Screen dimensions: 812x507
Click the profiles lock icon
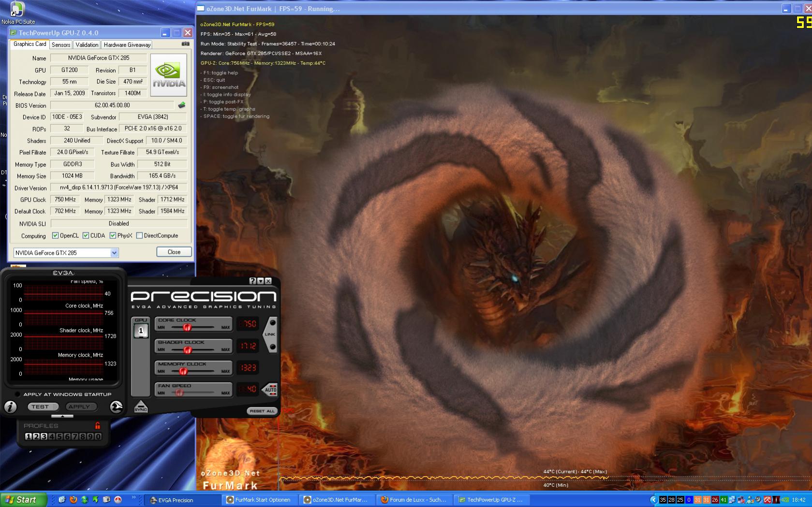point(98,426)
